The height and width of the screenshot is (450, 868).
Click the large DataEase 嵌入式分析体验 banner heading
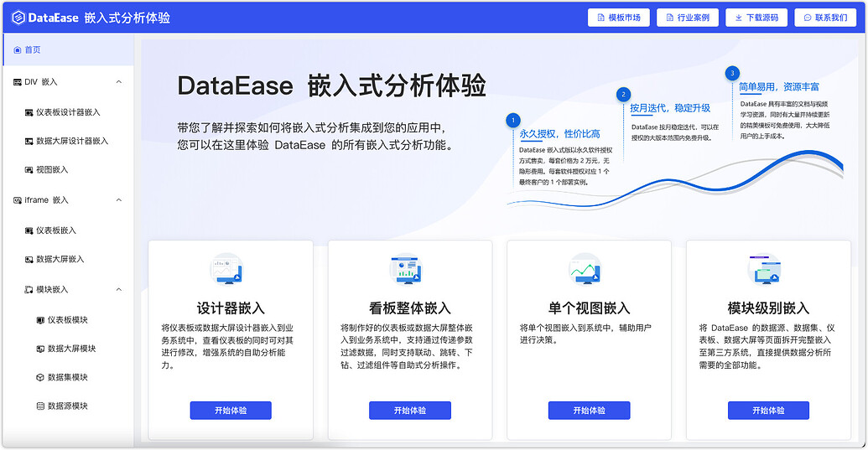point(331,85)
